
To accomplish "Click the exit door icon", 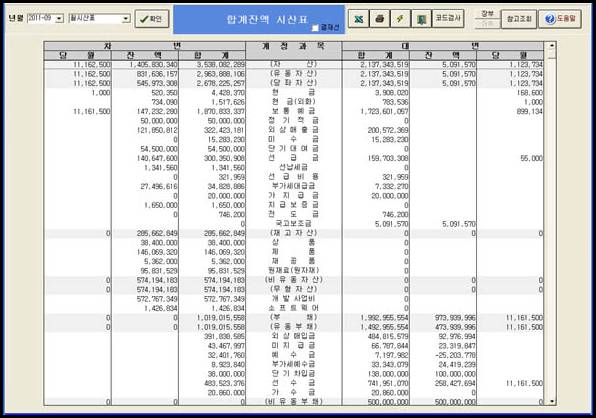I will pos(421,19).
